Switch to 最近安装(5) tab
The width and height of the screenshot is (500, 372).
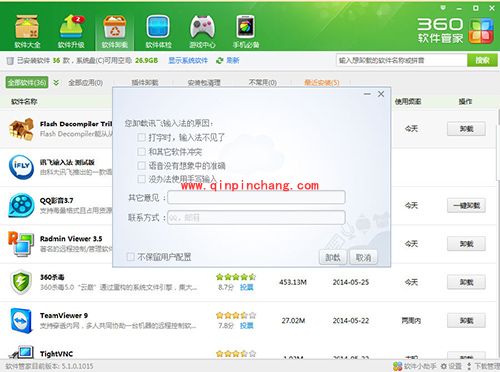pyautogui.click(x=322, y=82)
